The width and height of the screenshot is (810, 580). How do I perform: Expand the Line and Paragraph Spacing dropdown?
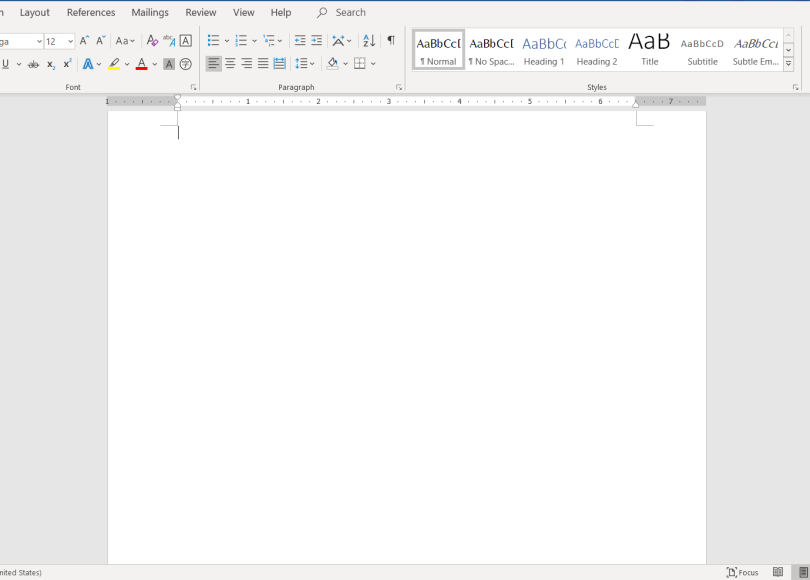click(313, 64)
